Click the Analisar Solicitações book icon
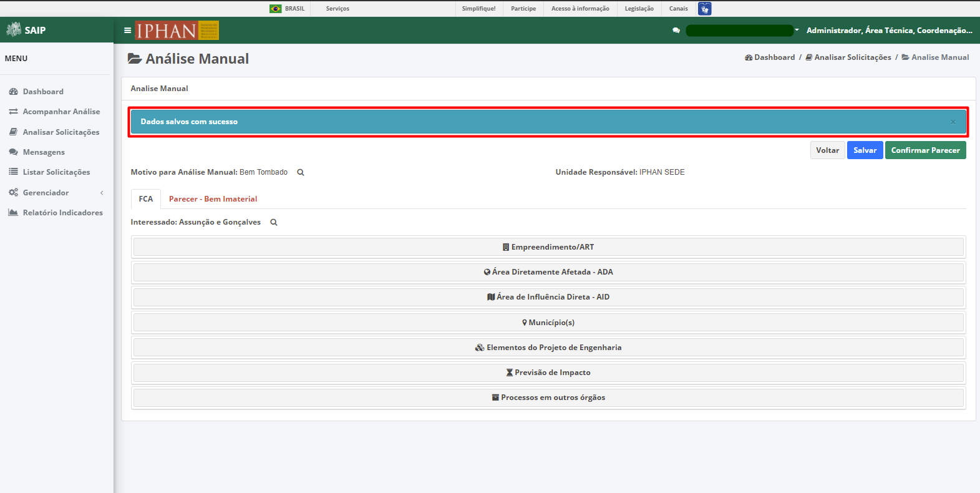The width and height of the screenshot is (980, 493). click(13, 132)
